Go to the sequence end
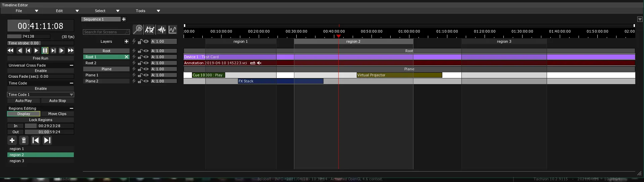 [x=53, y=50]
